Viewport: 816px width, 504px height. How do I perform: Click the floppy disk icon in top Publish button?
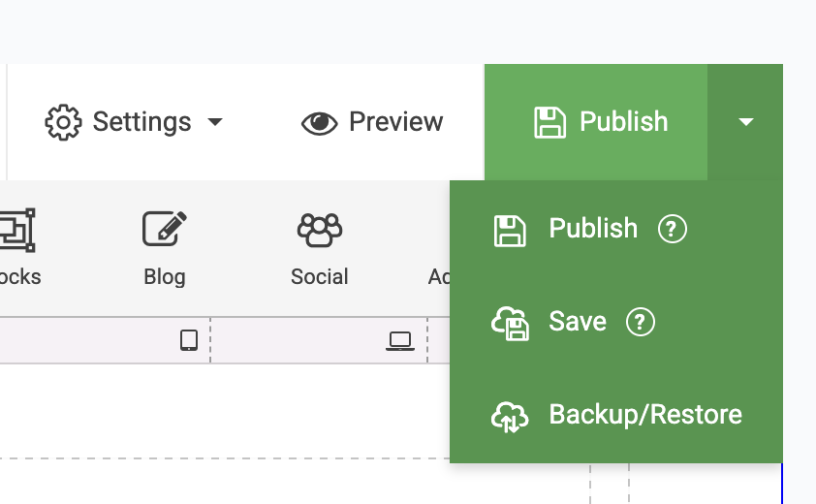click(x=549, y=122)
